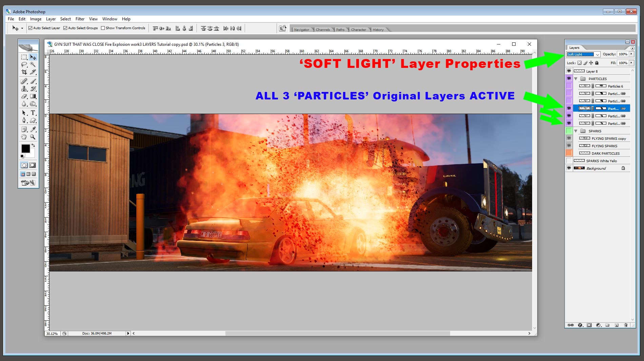The image size is (644, 361).
Task: Hide the PARTICLES group visibility eye
Action: click(x=569, y=78)
